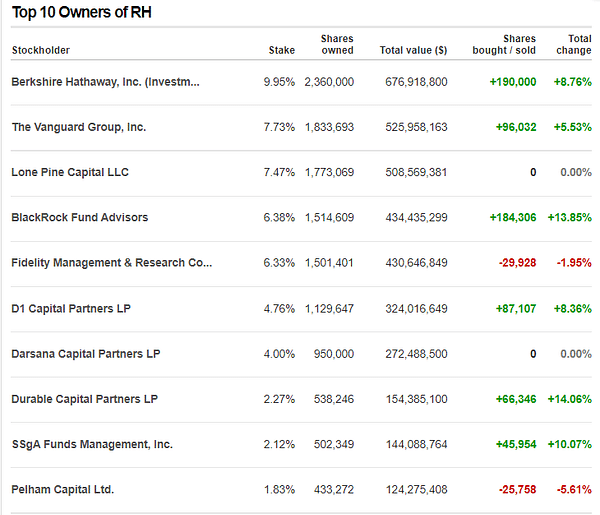
Task: Select the Top 10 Owners of RH title
Action: pos(82,12)
